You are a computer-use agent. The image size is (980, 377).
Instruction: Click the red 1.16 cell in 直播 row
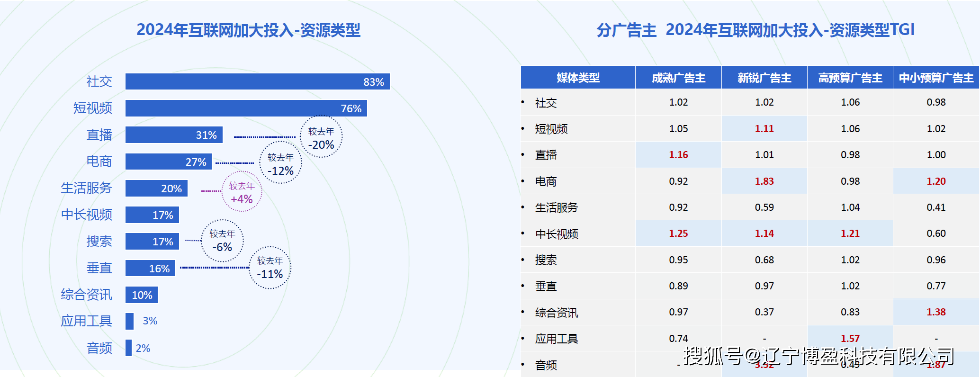[x=678, y=155]
